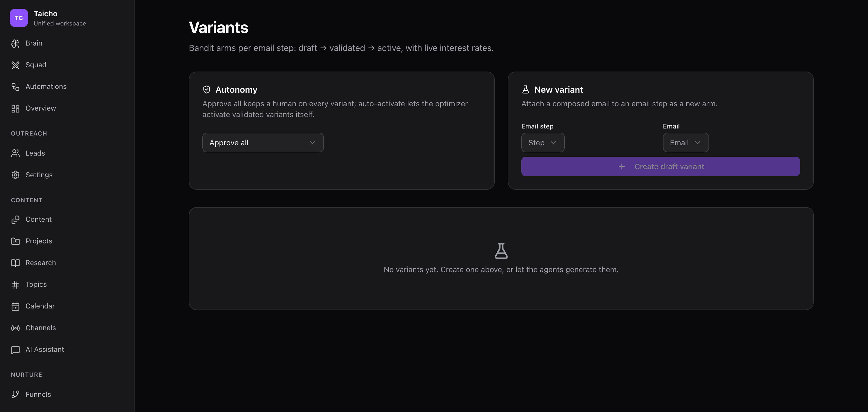The width and height of the screenshot is (868, 412).
Task: Click the Bandit arms per email step description
Action: [341, 48]
